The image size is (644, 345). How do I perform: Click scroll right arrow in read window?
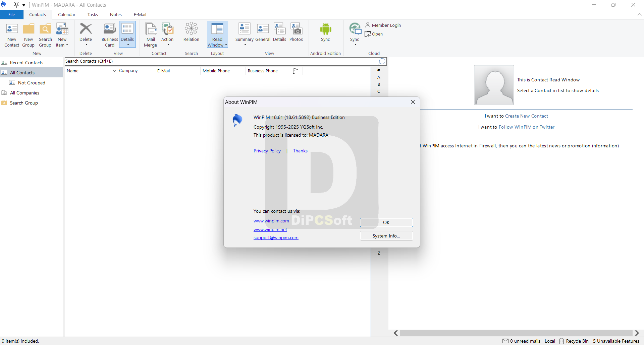(x=637, y=333)
